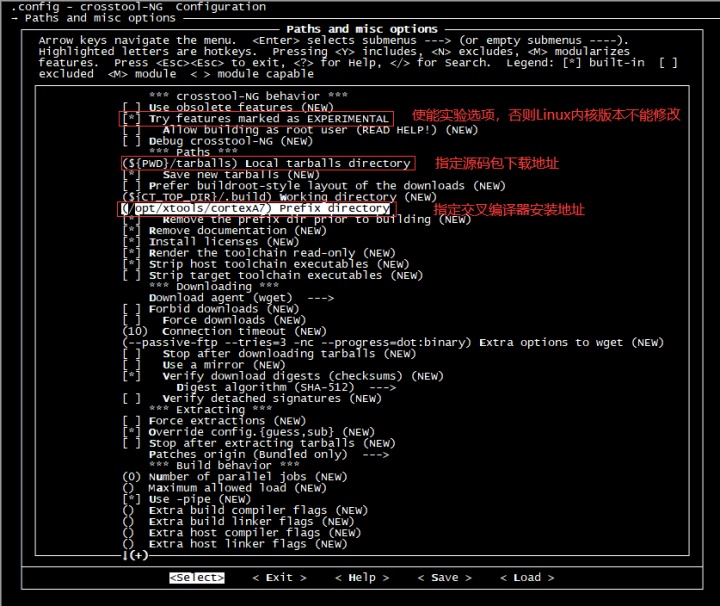Toggle Use obsolete features option

(x=228, y=107)
